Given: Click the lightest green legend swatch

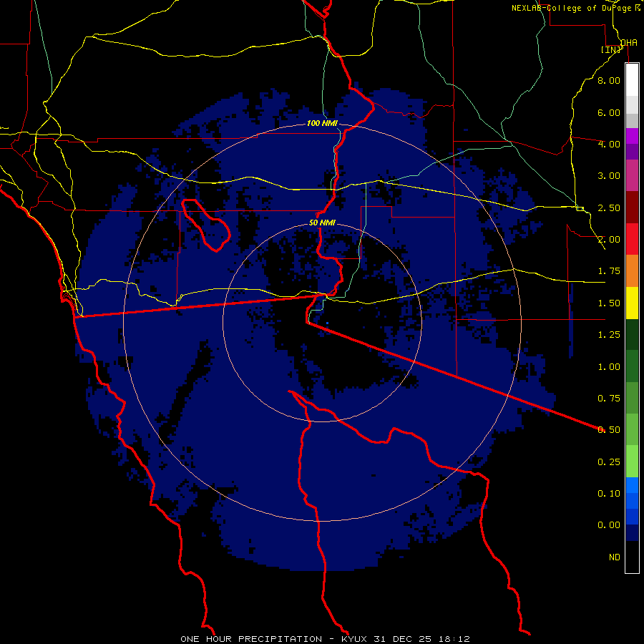Looking at the screenshot, I should click(632, 462).
